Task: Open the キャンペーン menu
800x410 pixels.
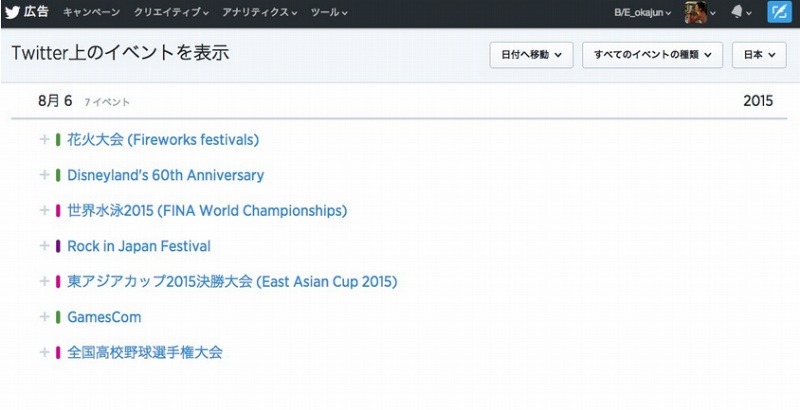Action: pyautogui.click(x=92, y=12)
